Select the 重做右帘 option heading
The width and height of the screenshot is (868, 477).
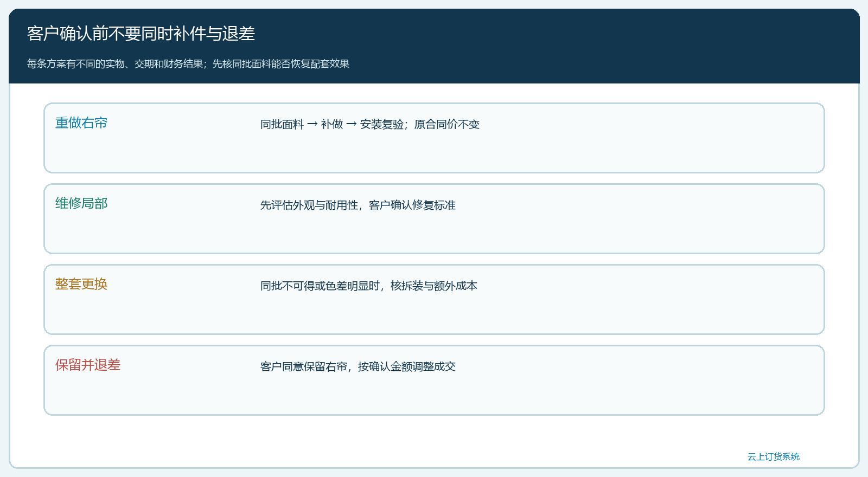[x=81, y=123]
